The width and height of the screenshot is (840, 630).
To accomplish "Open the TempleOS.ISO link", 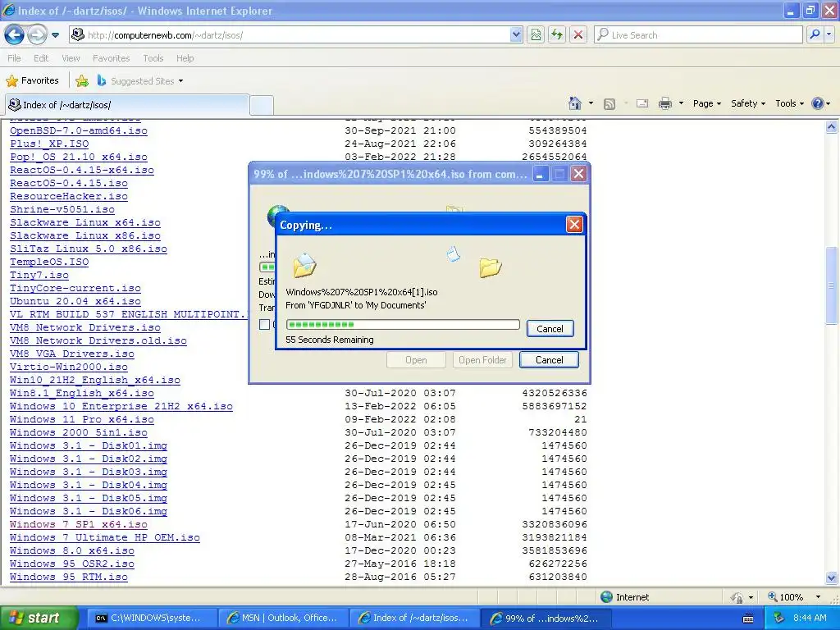I will (49, 262).
